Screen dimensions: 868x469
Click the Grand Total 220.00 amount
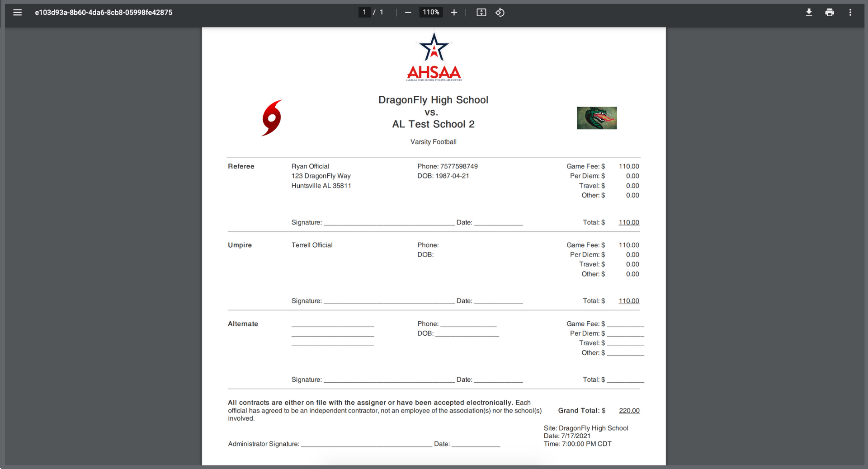tap(629, 411)
